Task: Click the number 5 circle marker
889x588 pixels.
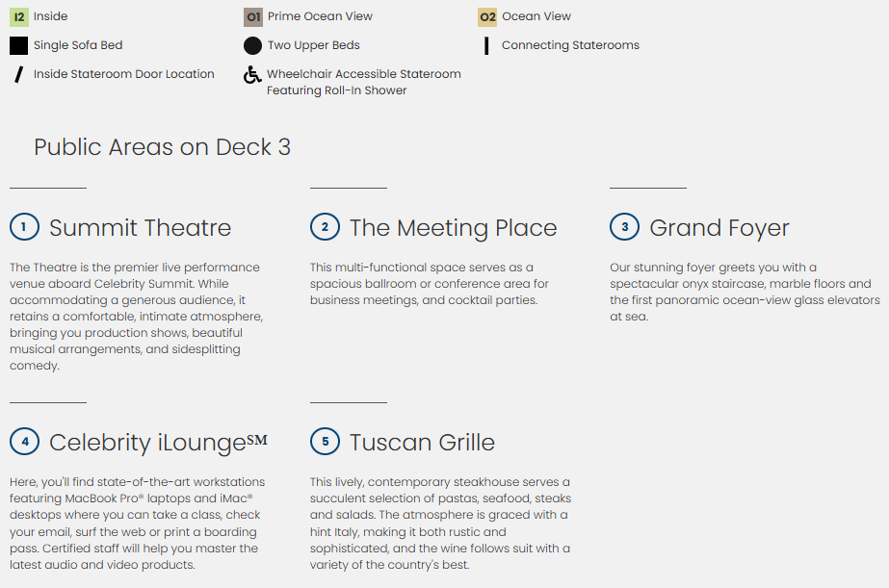Action: pos(325,442)
